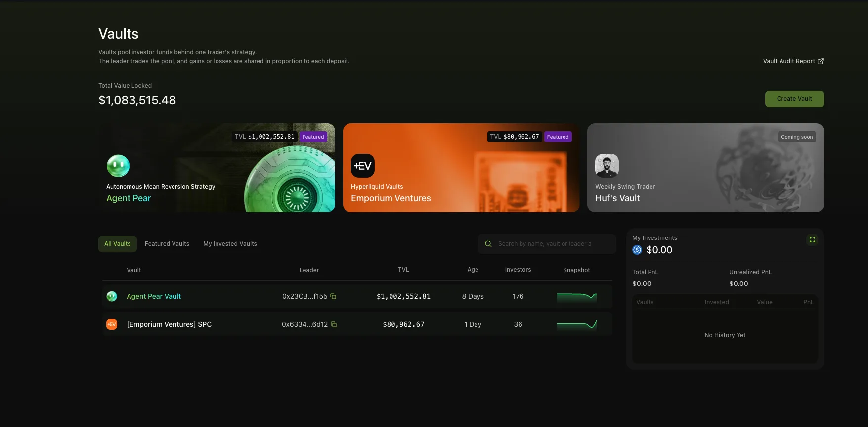Click the 1 Day age cell
Screen dimensions: 868x427
[473, 324]
